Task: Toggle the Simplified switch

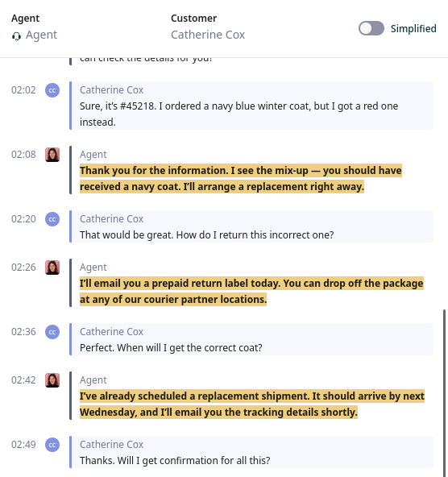Action: [371, 28]
